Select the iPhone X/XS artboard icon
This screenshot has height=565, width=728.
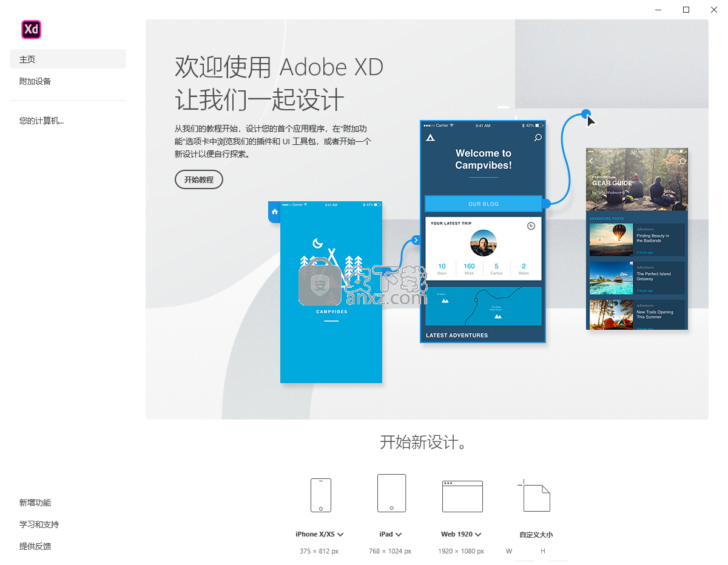point(321,495)
